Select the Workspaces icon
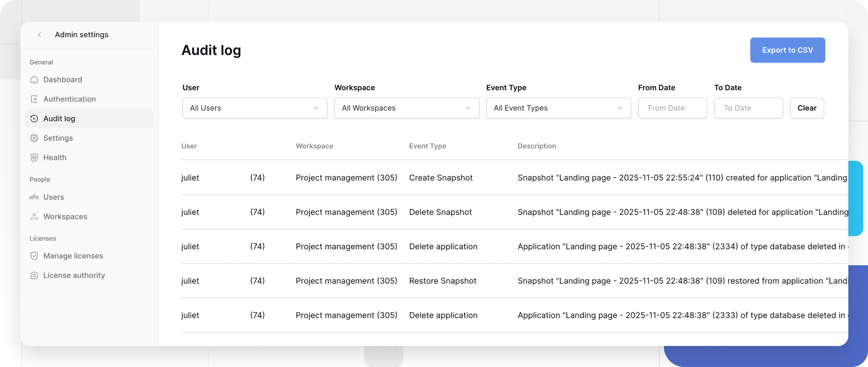 point(34,216)
